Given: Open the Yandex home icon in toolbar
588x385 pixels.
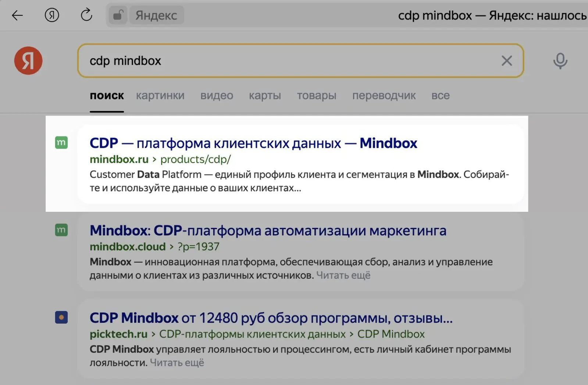Looking at the screenshot, I should pos(51,15).
